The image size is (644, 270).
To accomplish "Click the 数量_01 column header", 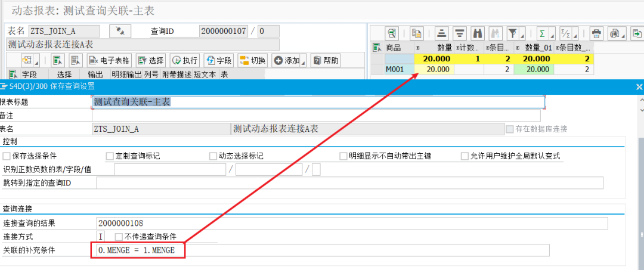I will pyautogui.click(x=534, y=48).
